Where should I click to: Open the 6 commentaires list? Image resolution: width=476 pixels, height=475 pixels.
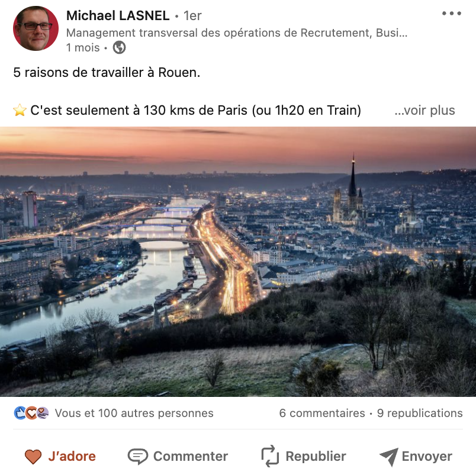pos(322,413)
